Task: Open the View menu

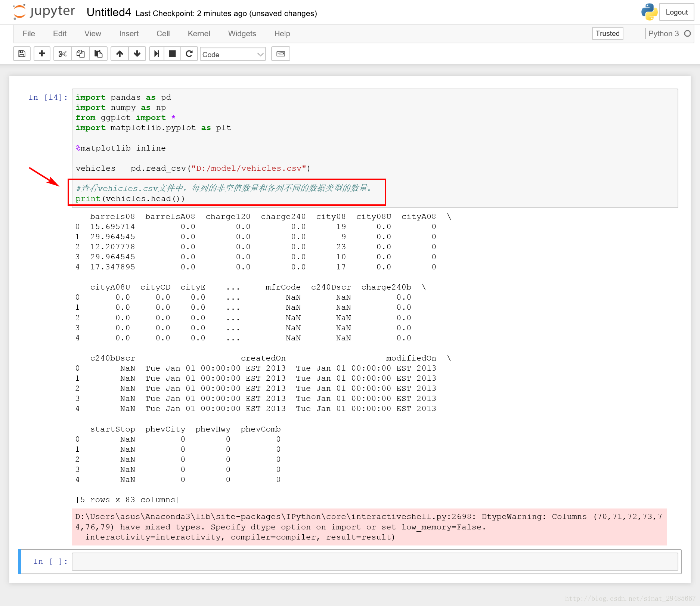Action: click(x=93, y=34)
